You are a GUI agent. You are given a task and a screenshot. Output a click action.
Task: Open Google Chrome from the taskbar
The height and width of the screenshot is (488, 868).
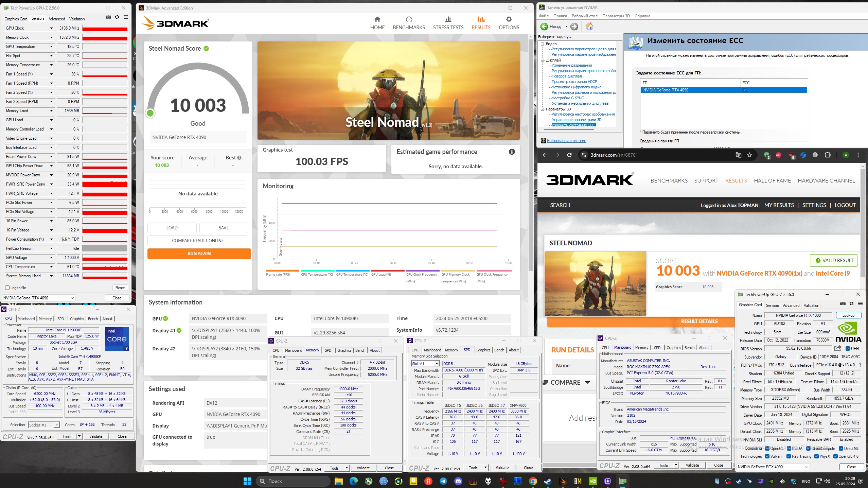pyautogui.click(x=533, y=481)
